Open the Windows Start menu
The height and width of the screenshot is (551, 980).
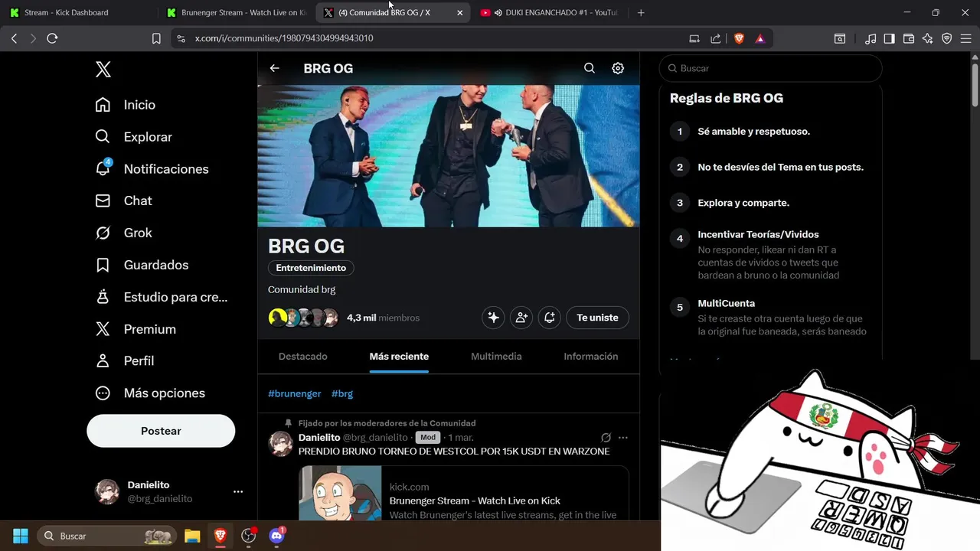point(20,536)
